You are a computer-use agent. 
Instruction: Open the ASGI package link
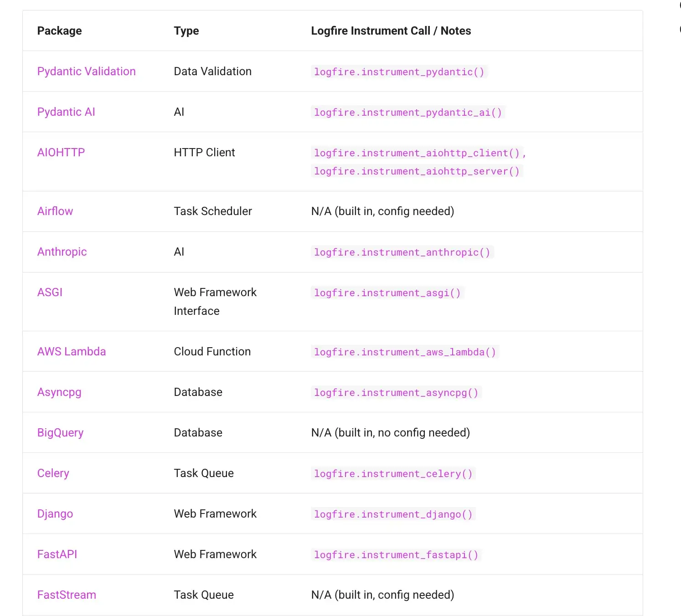coord(50,292)
